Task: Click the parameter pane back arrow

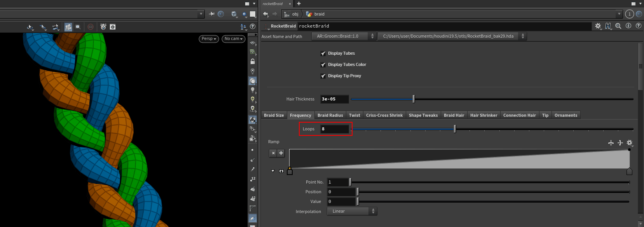Action: [266, 14]
